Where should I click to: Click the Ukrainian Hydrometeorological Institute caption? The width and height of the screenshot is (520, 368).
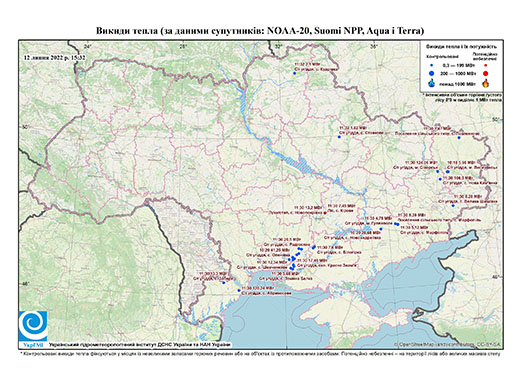point(140,345)
